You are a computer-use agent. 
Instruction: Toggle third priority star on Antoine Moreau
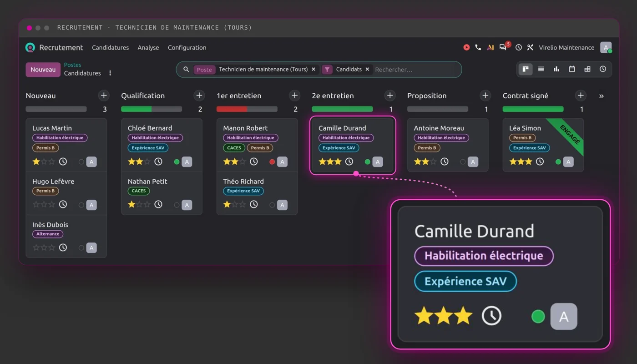433,162
